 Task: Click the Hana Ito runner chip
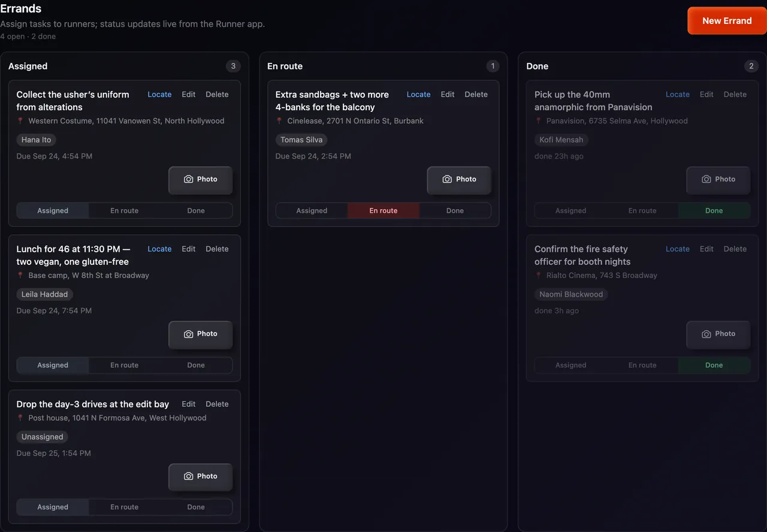37,140
